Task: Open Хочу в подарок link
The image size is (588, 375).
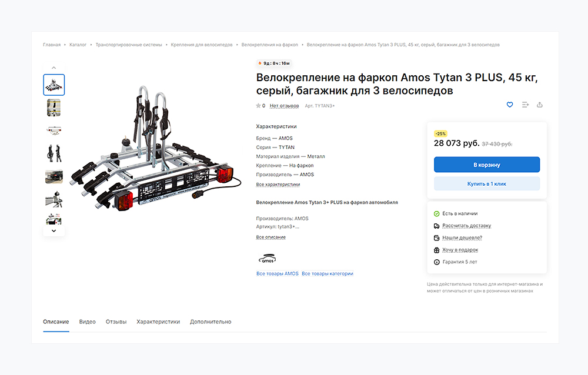Action: coord(460,250)
